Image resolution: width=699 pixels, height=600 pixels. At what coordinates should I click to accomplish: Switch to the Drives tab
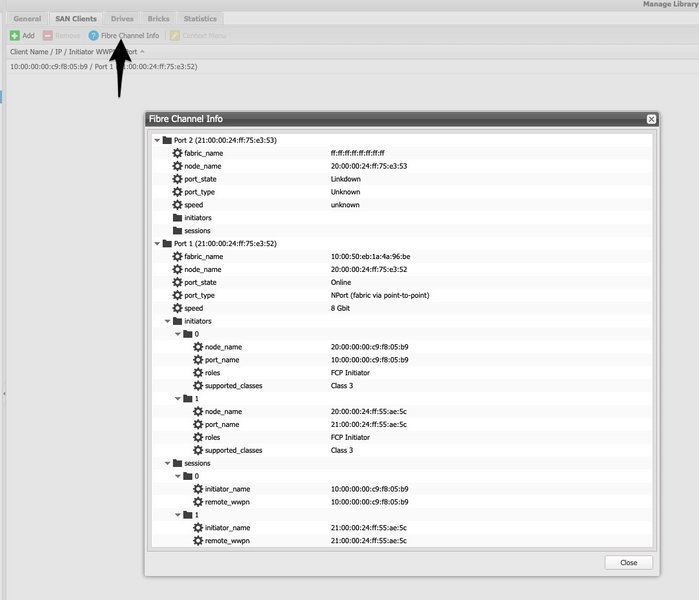(122, 19)
